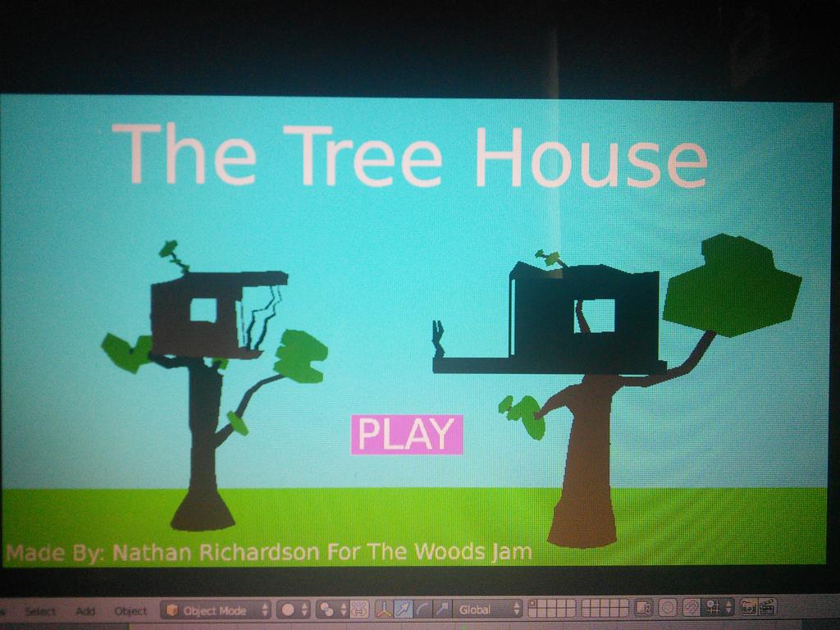Select the translate manipulator arrow icon
The width and height of the screenshot is (840, 630).
point(403,609)
